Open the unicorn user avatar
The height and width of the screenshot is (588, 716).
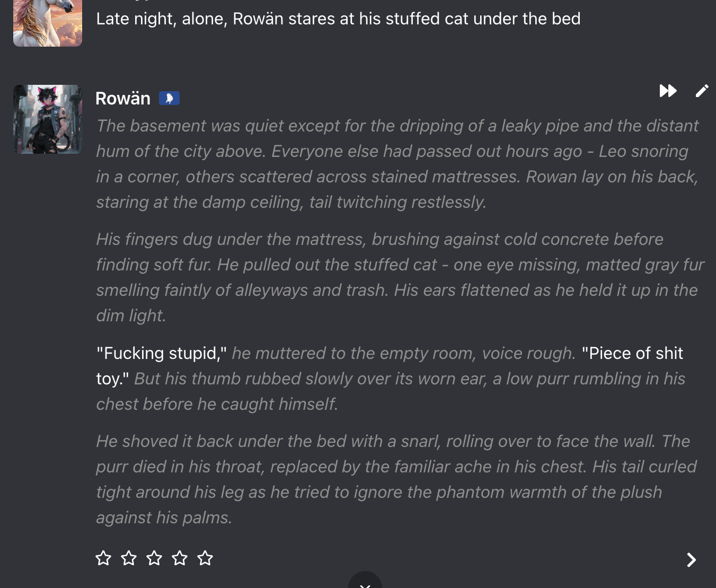point(48,23)
